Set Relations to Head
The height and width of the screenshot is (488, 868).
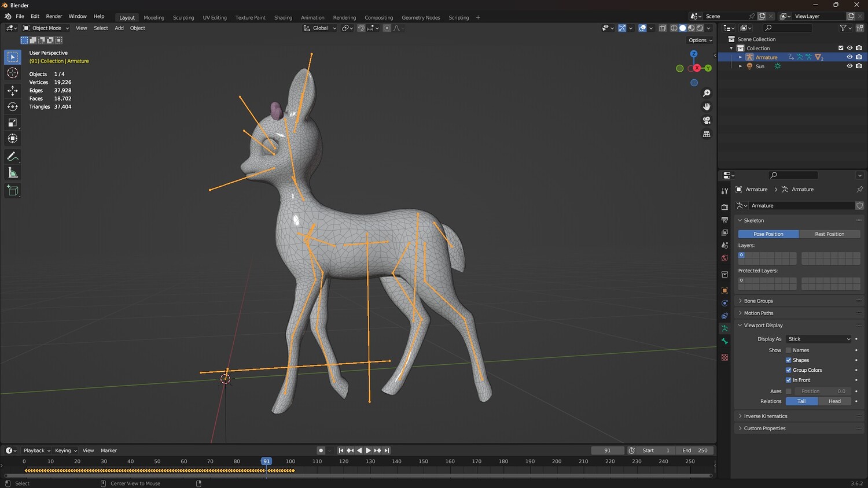coord(834,401)
